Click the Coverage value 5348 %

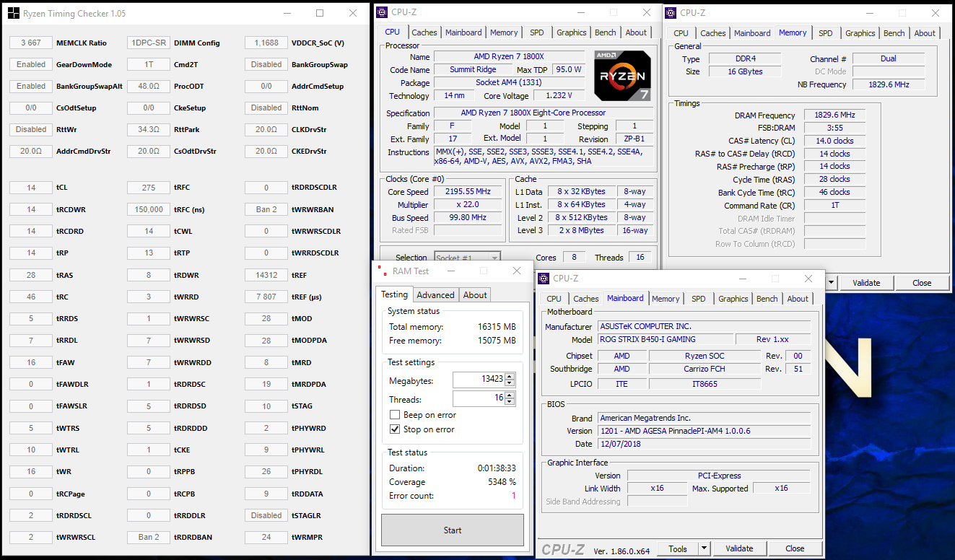click(x=502, y=482)
